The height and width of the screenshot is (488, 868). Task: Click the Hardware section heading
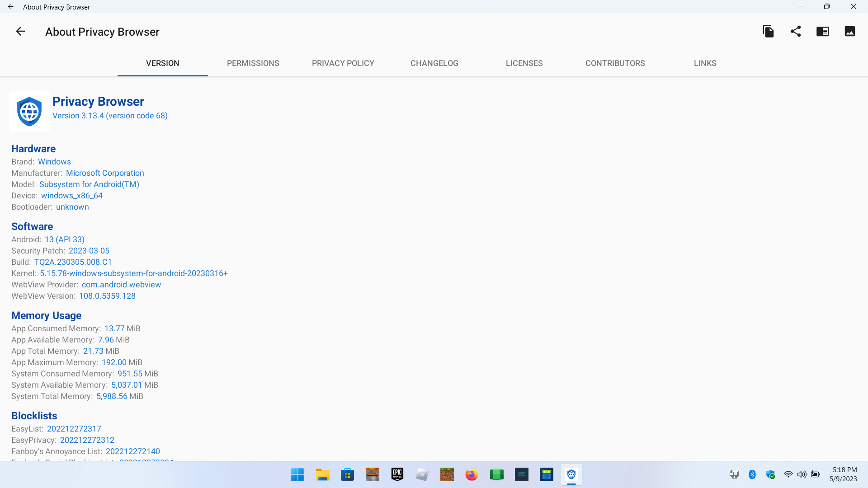(x=33, y=149)
